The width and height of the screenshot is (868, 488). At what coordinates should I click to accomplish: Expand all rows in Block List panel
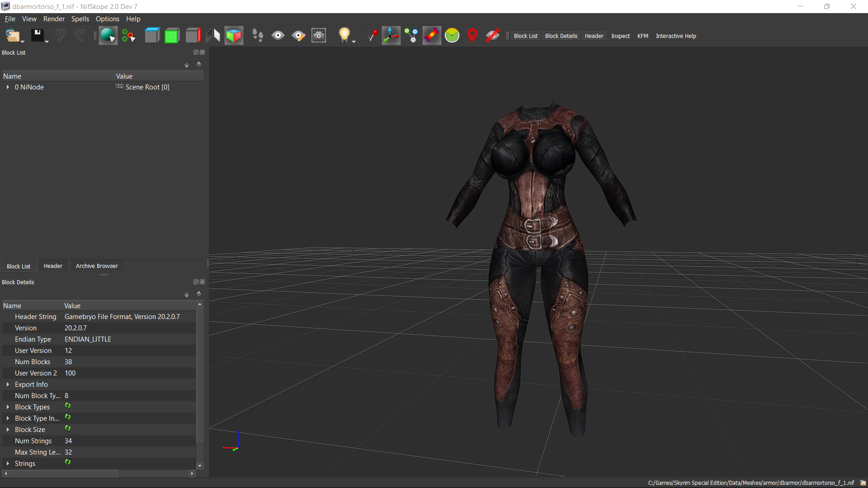[x=187, y=66]
